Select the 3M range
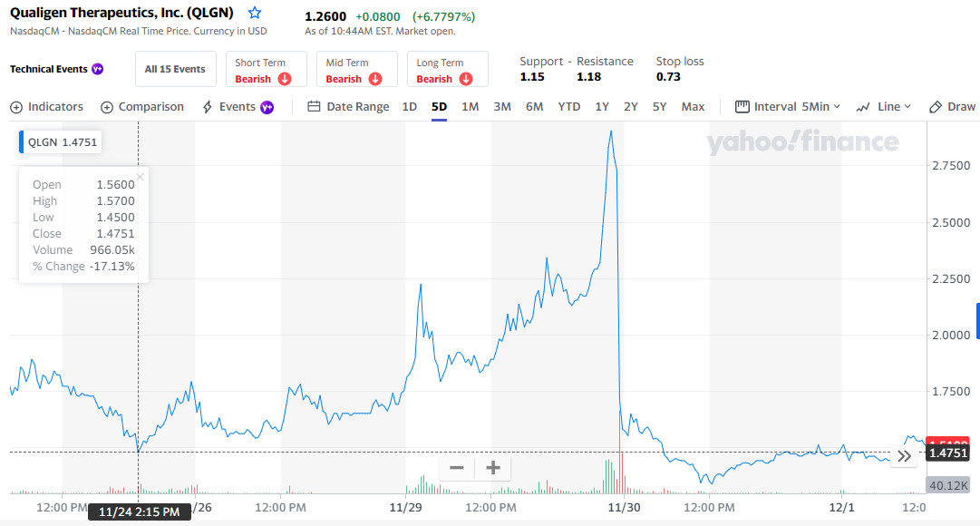980x526 pixels. (502, 107)
